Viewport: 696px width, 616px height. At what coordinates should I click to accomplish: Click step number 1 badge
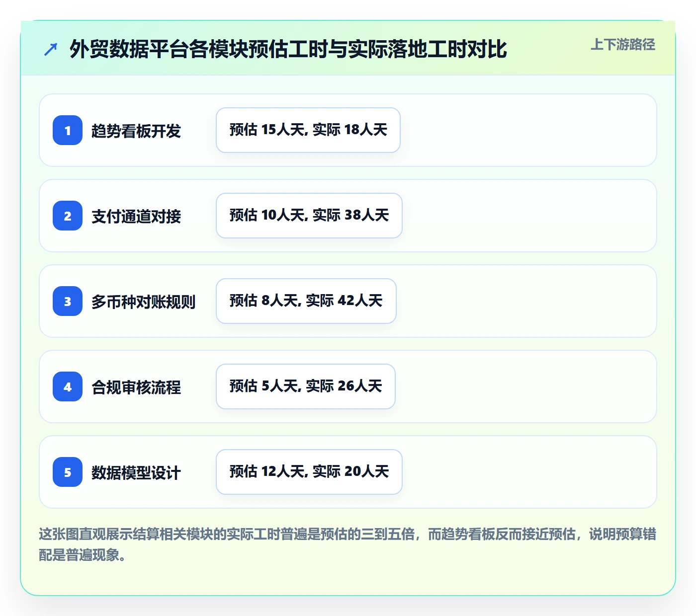pos(68,130)
